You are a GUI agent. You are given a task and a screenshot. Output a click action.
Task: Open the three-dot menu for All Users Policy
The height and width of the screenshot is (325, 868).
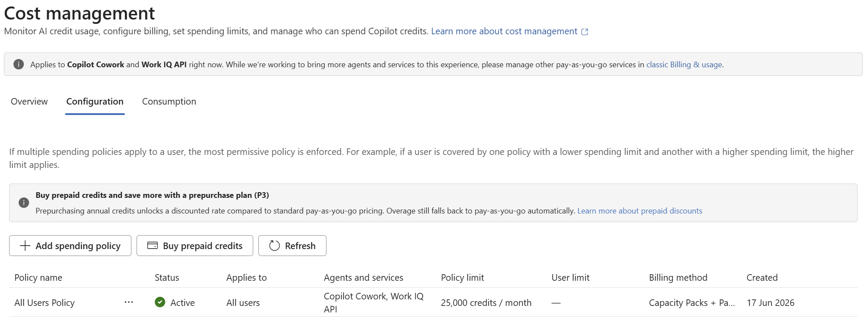[129, 302]
